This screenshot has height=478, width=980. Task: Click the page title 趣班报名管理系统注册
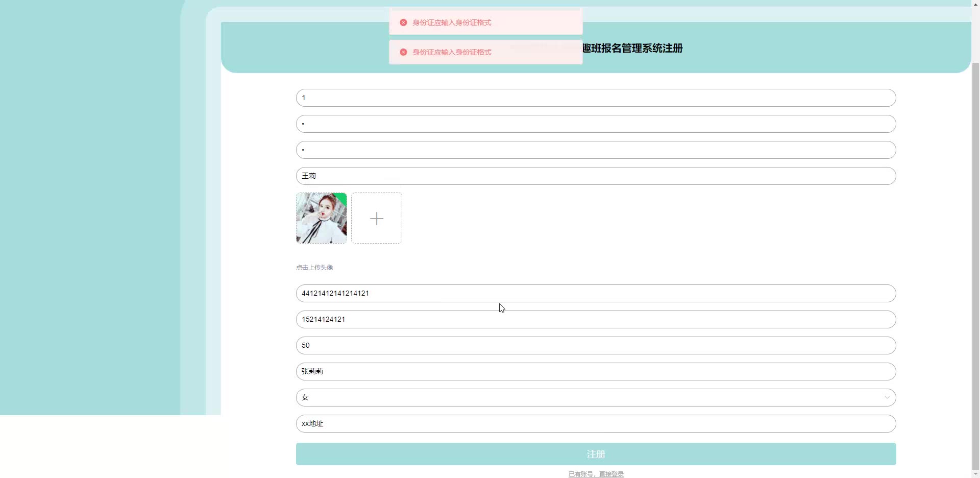point(632,48)
